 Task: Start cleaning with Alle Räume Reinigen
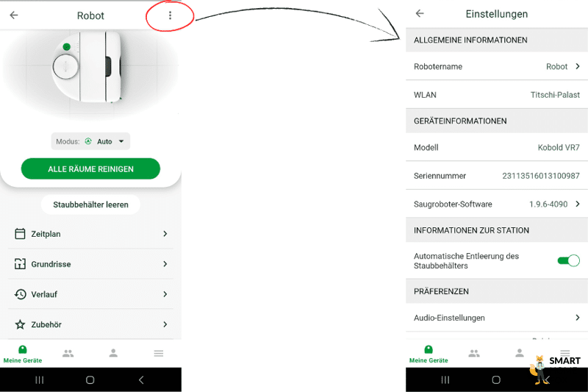(x=90, y=169)
